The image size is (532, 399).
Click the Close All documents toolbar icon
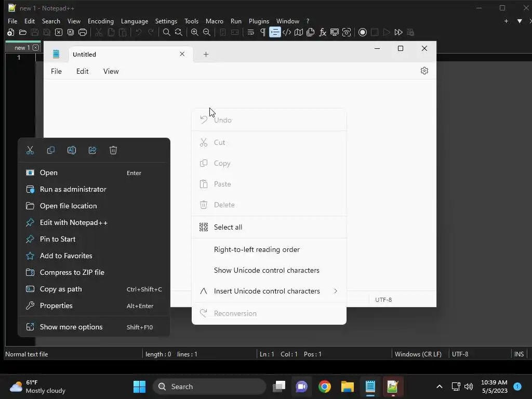(71, 32)
